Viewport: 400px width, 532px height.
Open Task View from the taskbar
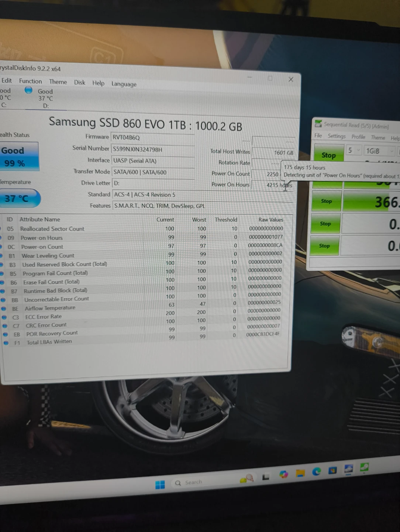[x=266, y=477]
